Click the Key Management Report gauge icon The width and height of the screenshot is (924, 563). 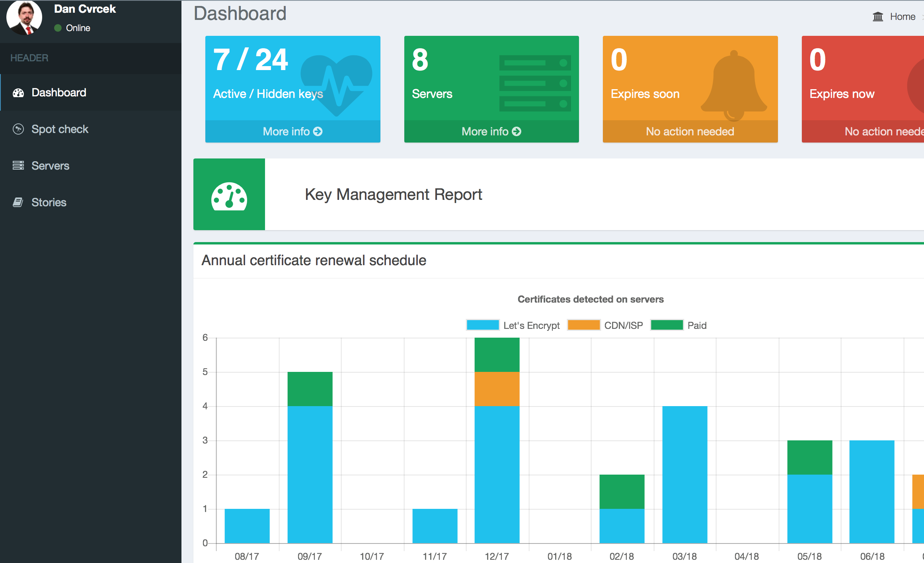point(229,196)
